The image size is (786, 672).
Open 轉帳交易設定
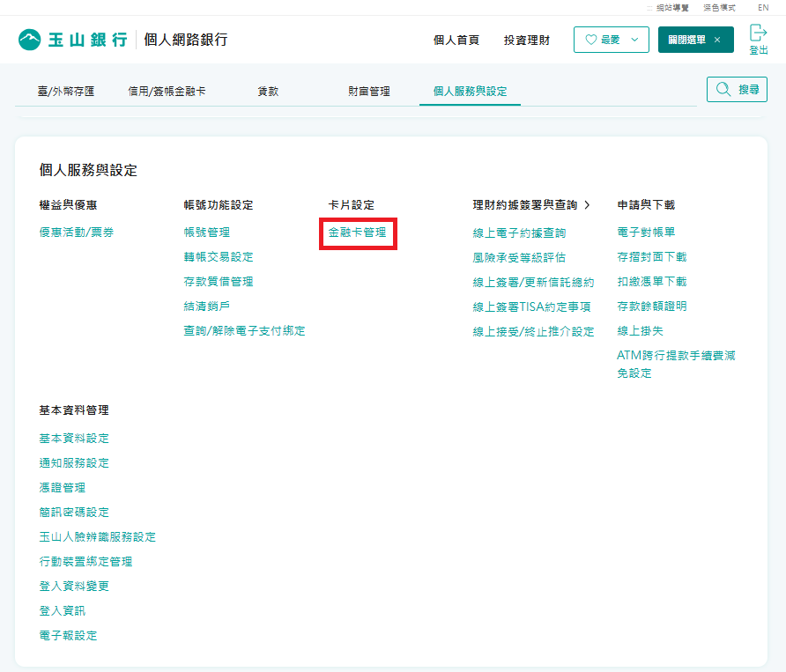(x=219, y=257)
